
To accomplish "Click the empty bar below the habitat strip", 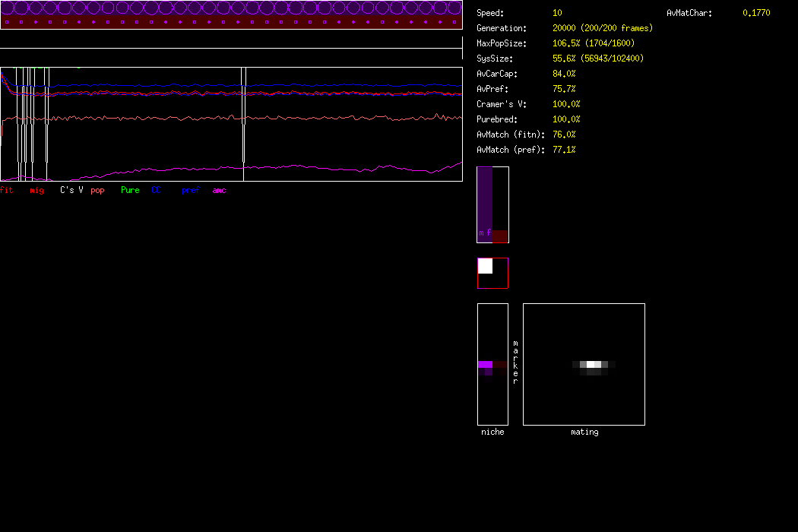I will [x=231, y=43].
